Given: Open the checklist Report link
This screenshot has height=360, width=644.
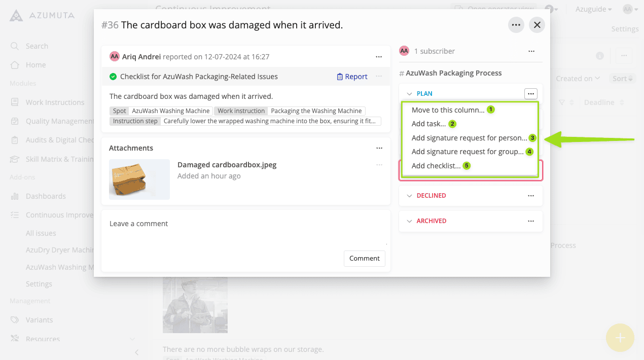Looking at the screenshot, I should pos(352,76).
